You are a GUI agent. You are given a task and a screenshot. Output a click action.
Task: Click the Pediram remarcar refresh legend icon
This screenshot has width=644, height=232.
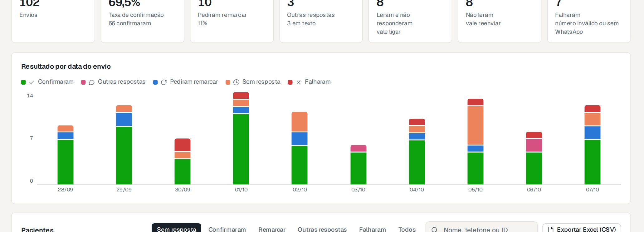click(x=164, y=82)
